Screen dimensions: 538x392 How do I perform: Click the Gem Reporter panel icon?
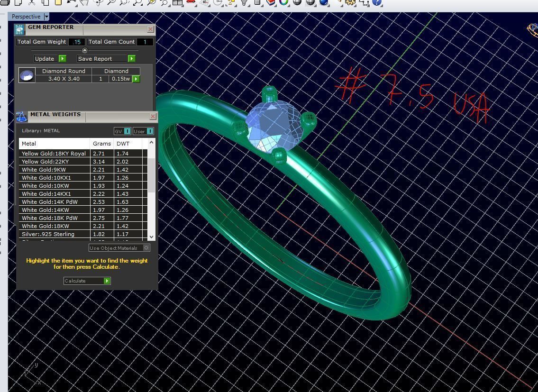[19, 30]
